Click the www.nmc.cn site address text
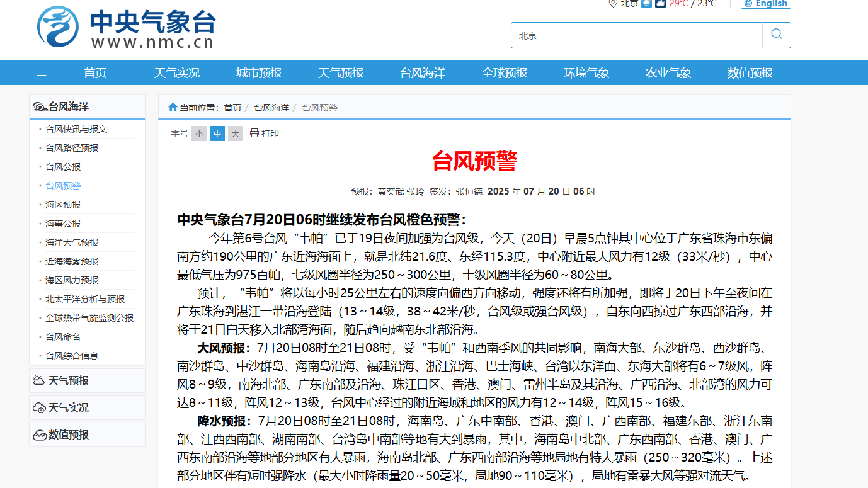 point(153,42)
